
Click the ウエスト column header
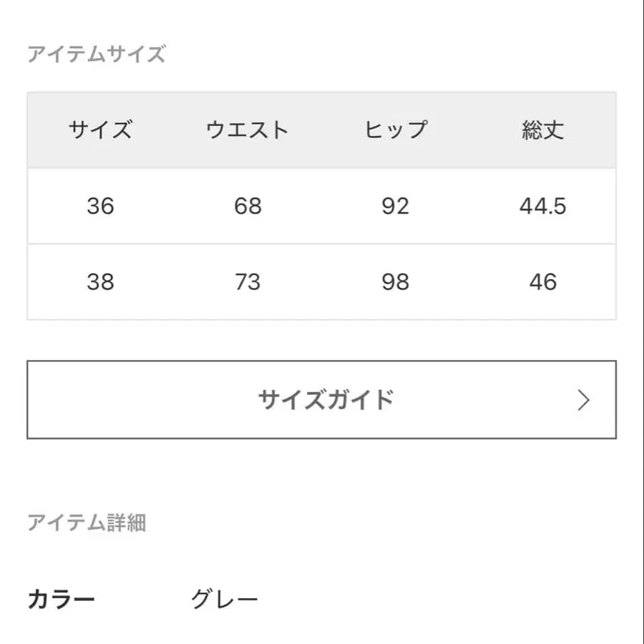247,130
